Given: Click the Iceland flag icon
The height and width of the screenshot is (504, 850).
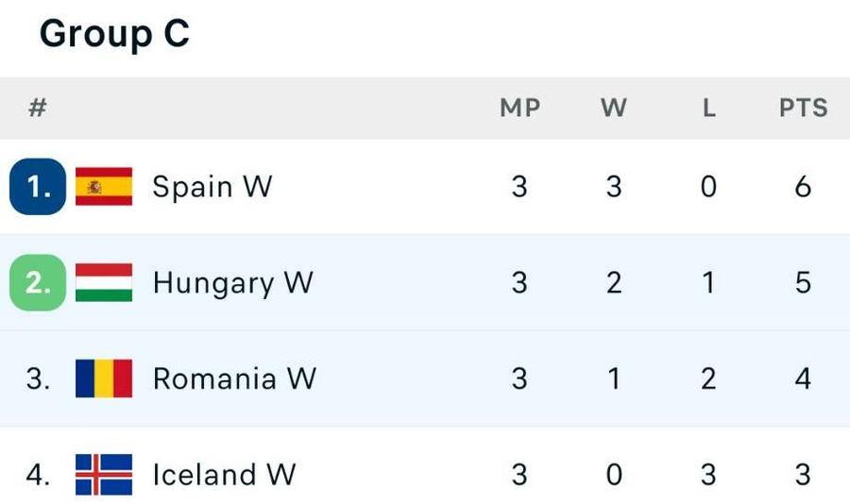Looking at the screenshot, I should pos(104,474).
